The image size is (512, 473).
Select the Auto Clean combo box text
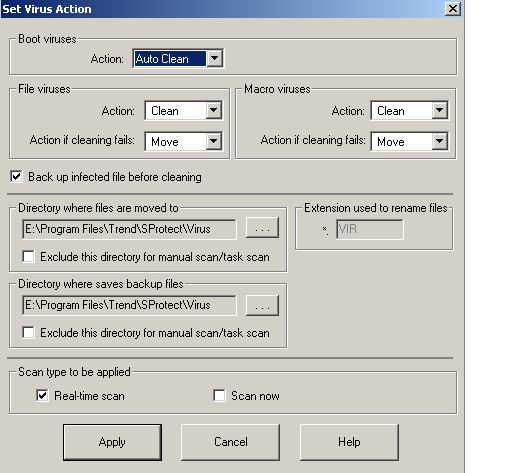point(170,59)
